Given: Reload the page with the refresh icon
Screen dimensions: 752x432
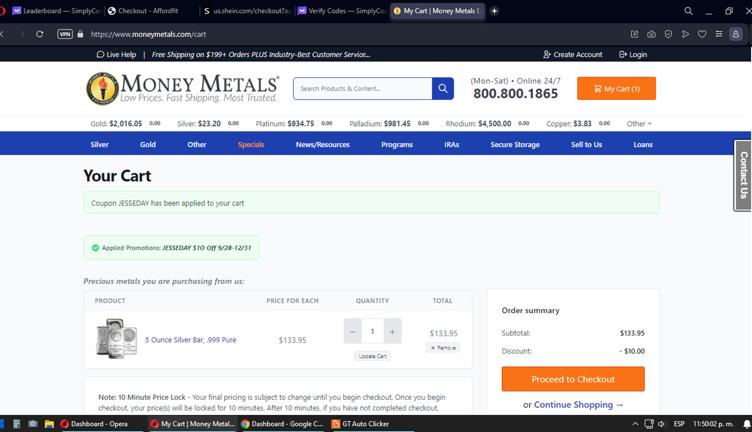Looking at the screenshot, I should tap(40, 34).
